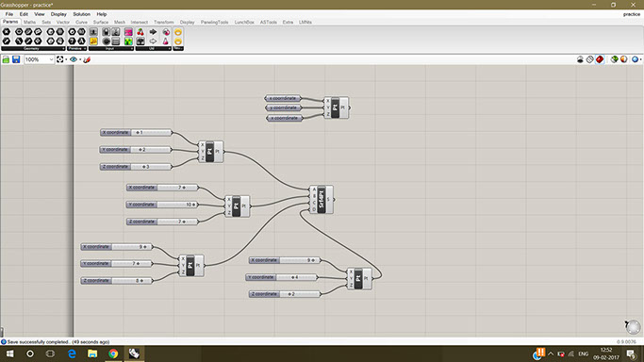The image size is (644, 362).
Task: Click the pink flask Util icon
Action: 166,41
